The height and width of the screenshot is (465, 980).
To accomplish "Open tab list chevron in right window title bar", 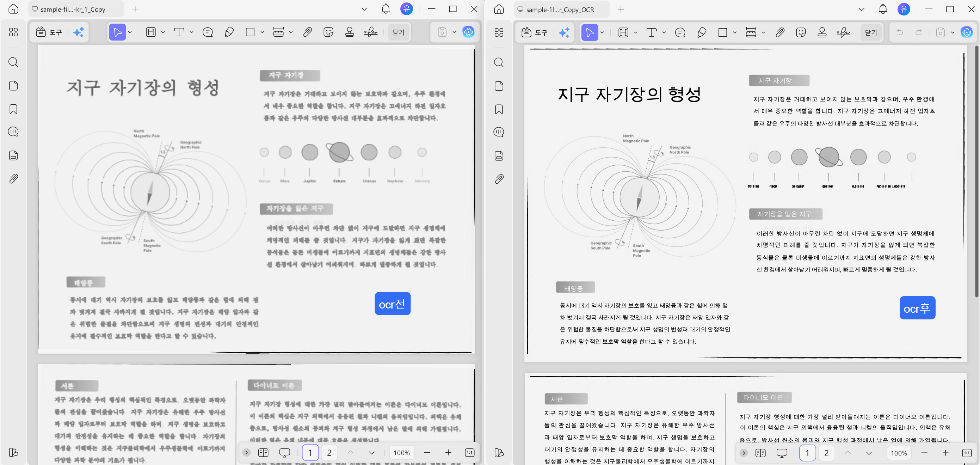I will click(x=861, y=10).
